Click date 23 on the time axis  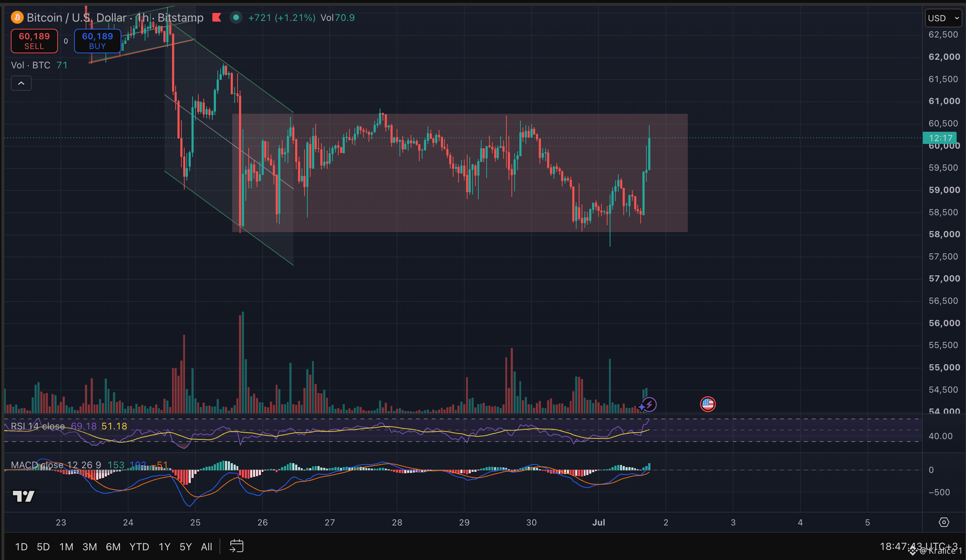coord(61,523)
